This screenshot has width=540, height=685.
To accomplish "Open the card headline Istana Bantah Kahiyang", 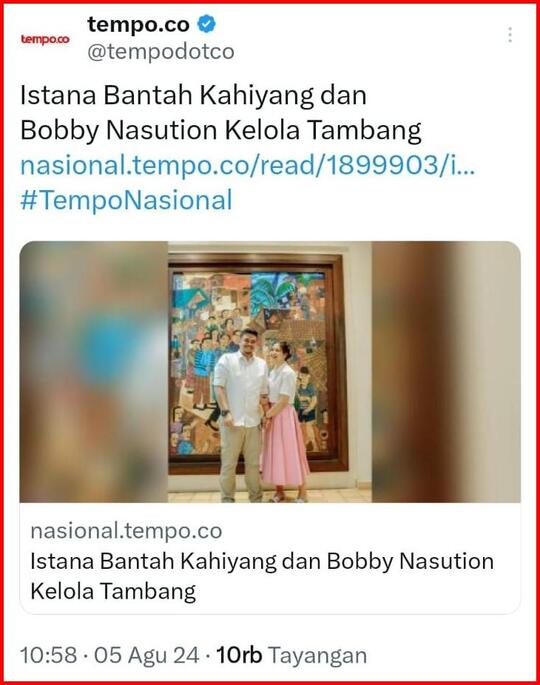I will tap(262, 576).
